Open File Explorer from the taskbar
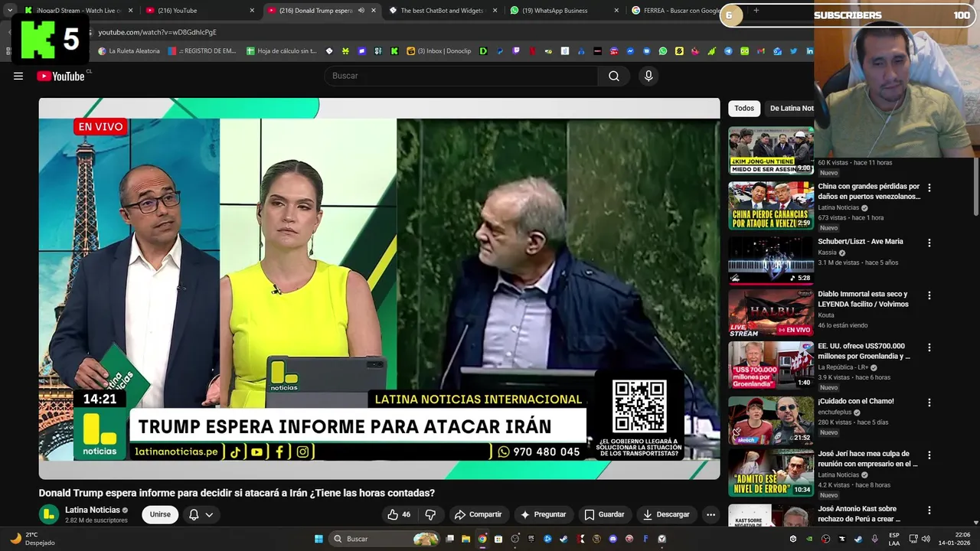Image resolution: width=980 pixels, height=551 pixels. [465, 539]
